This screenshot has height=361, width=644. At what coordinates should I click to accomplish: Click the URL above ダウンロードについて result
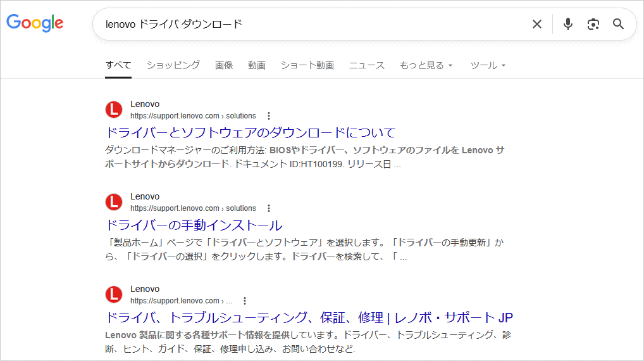(193, 116)
